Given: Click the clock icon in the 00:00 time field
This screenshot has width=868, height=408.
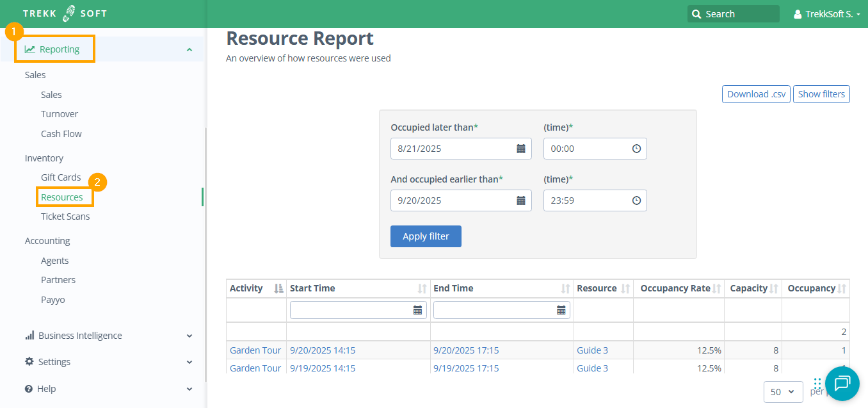Looking at the screenshot, I should [x=636, y=149].
